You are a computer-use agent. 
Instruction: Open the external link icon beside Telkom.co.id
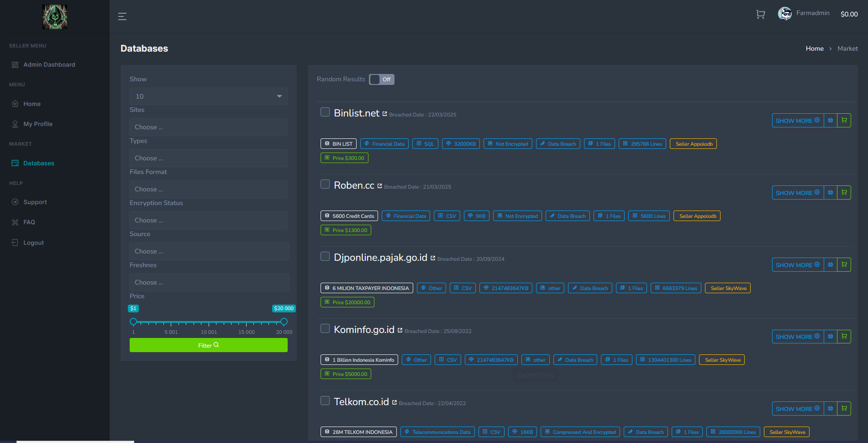point(395,402)
